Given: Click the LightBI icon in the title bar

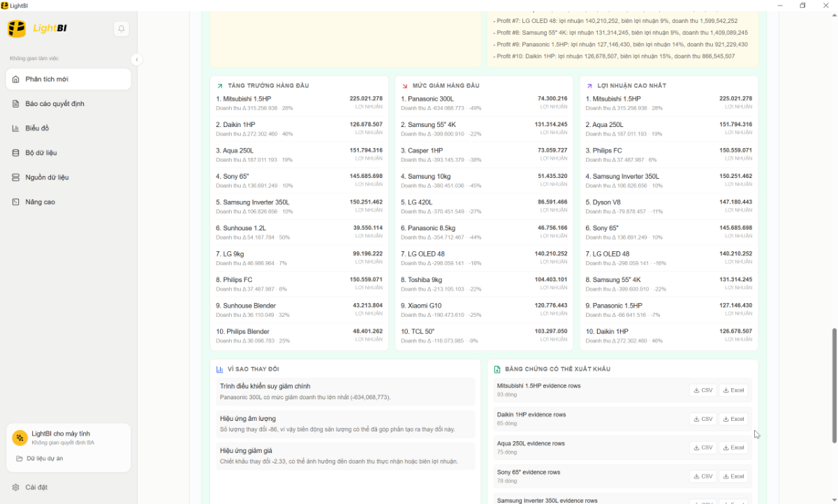Looking at the screenshot, I should [5, 5].
